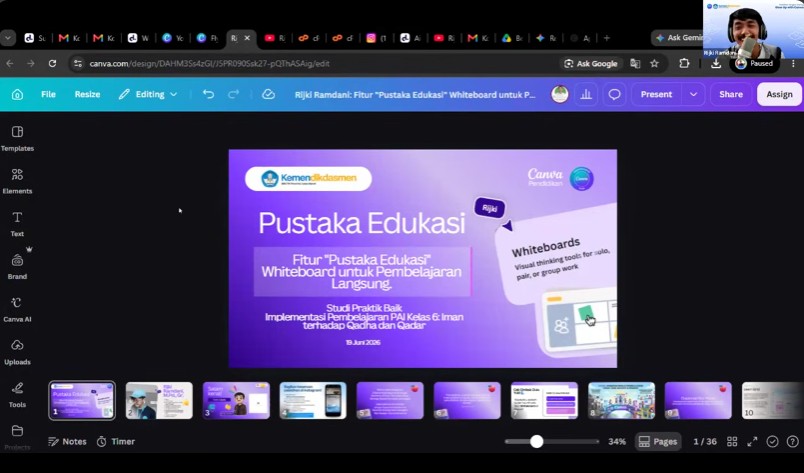Screen dimensions: 804x473
Task: Open the Brand panel
Action: click(17, 267)
